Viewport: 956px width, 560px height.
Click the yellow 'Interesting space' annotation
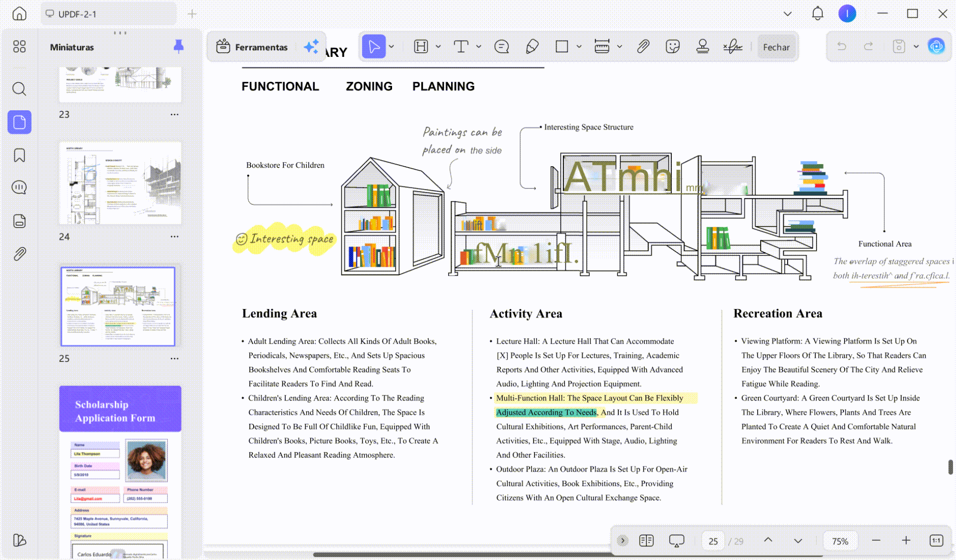tap(285, 238)
